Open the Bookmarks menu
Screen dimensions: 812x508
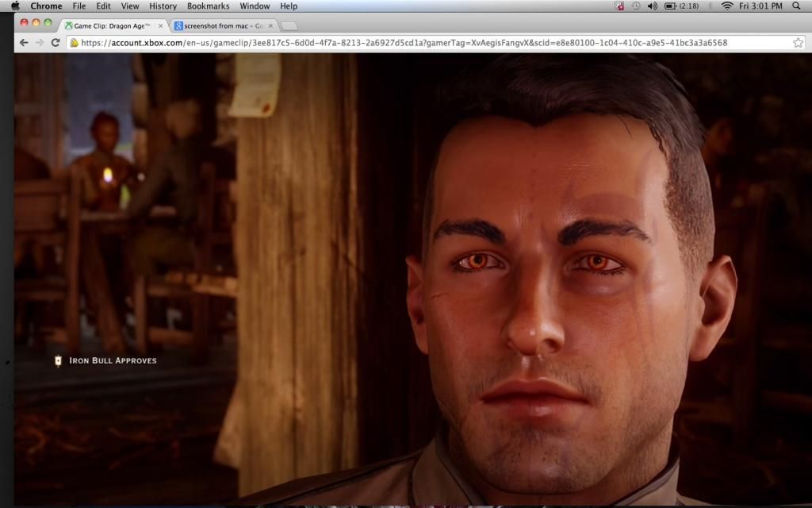[x=208, y=6]
